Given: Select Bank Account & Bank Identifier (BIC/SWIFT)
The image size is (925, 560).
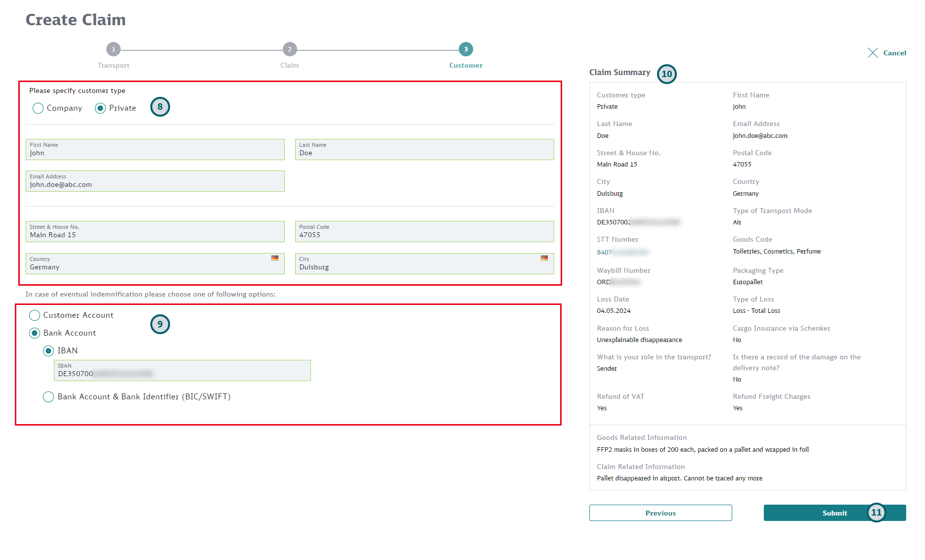Looking at the screenshot, I should (48, 397).
